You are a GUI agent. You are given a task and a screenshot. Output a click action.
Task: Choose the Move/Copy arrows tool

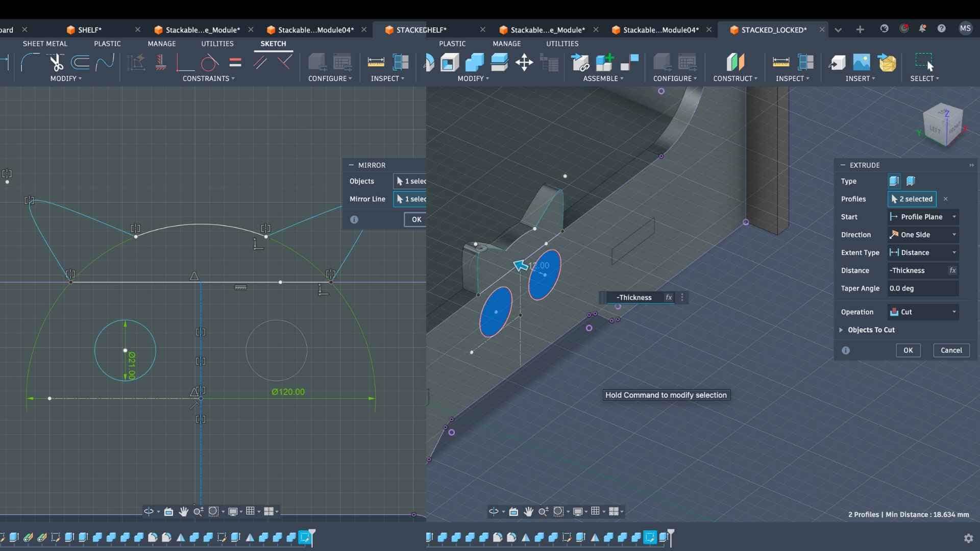[524, 63]
